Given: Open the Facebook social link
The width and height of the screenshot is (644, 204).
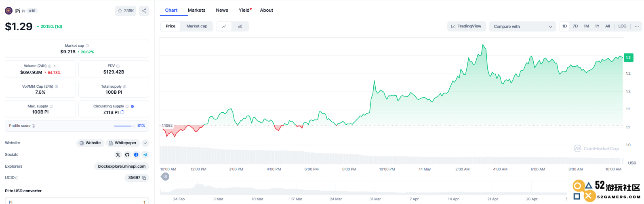Looking at the screenshot, I should coord(136,155).
